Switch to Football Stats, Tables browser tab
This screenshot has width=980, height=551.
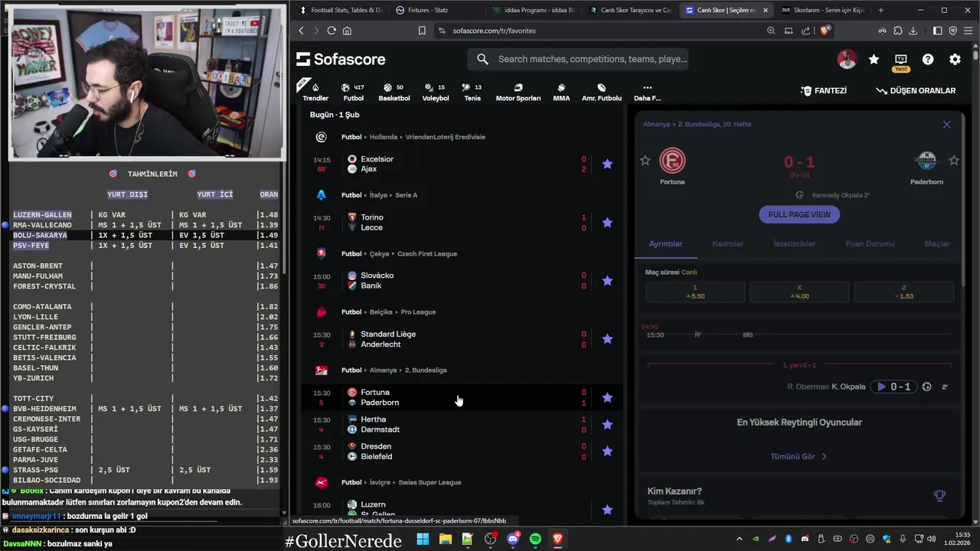(341, 10)
